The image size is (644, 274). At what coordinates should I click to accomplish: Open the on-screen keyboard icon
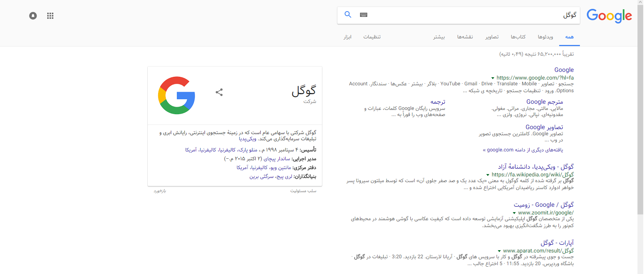364,15
